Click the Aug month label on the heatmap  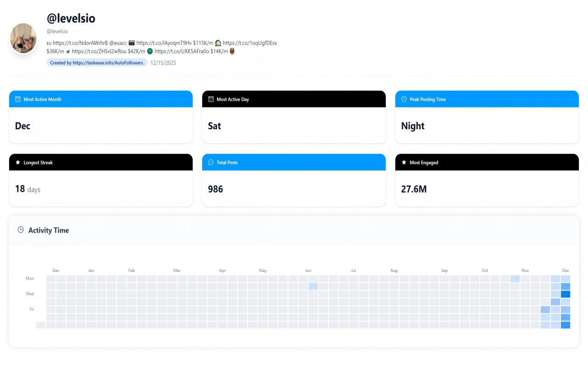click(394, 270)
